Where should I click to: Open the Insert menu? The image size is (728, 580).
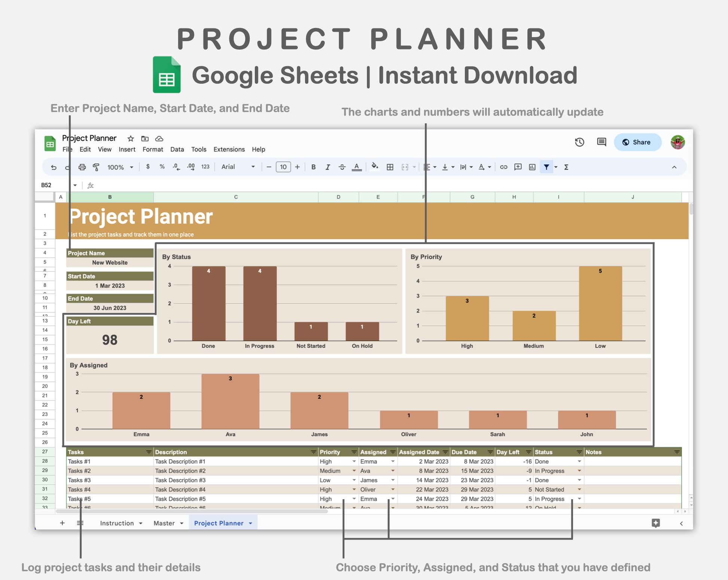coord(127,149)
